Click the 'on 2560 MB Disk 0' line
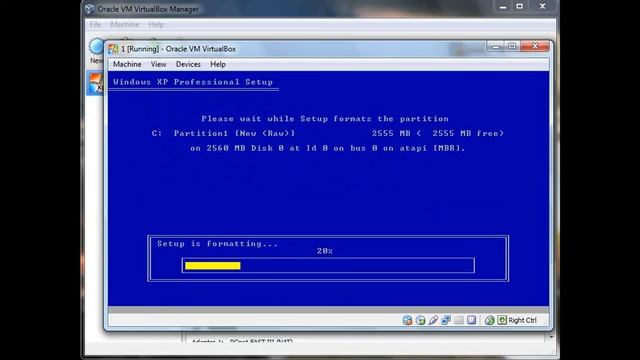 (x=327, y=148)
